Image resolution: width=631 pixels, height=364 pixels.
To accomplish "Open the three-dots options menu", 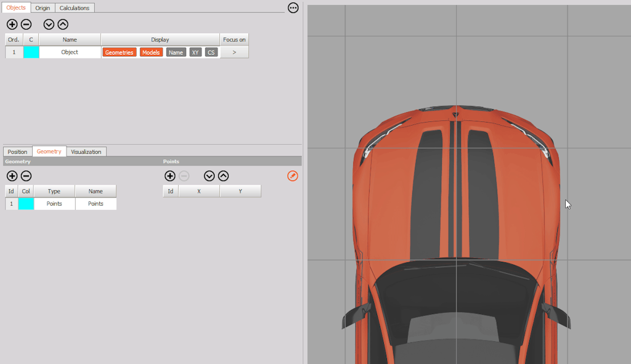I will [293, 7].
